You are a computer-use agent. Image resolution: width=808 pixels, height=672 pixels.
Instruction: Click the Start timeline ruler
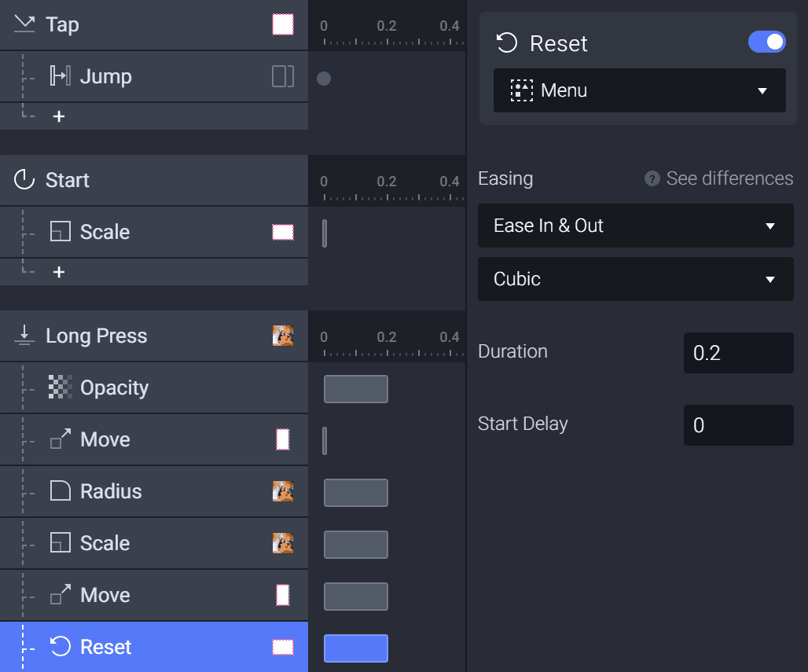click(x=387, y=180)
